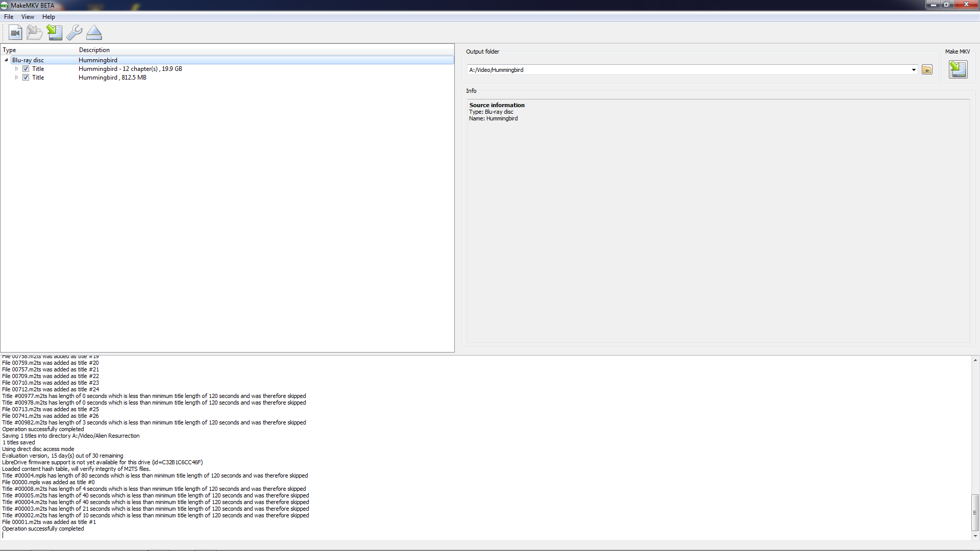This screenshot has width=980, height=551.
Task: Click the Open Files icon in toolbar
Action: point(34,32)
